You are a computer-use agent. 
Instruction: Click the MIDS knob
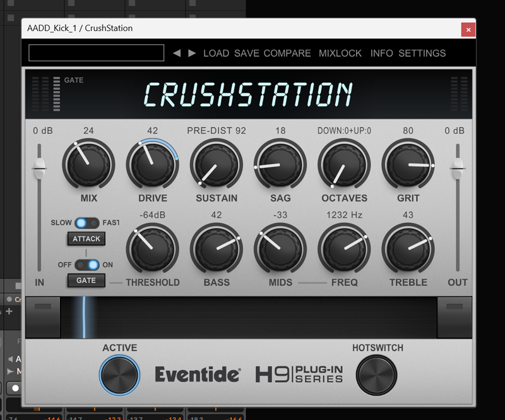280,249
